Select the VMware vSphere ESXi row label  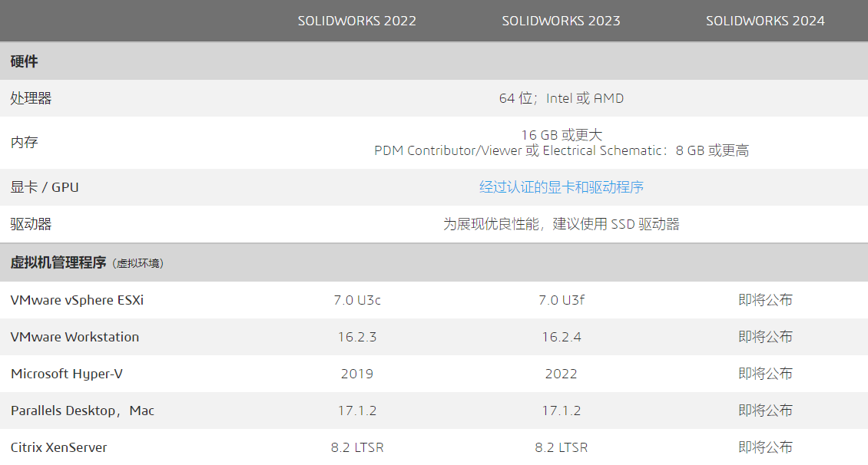click(77, 300)
